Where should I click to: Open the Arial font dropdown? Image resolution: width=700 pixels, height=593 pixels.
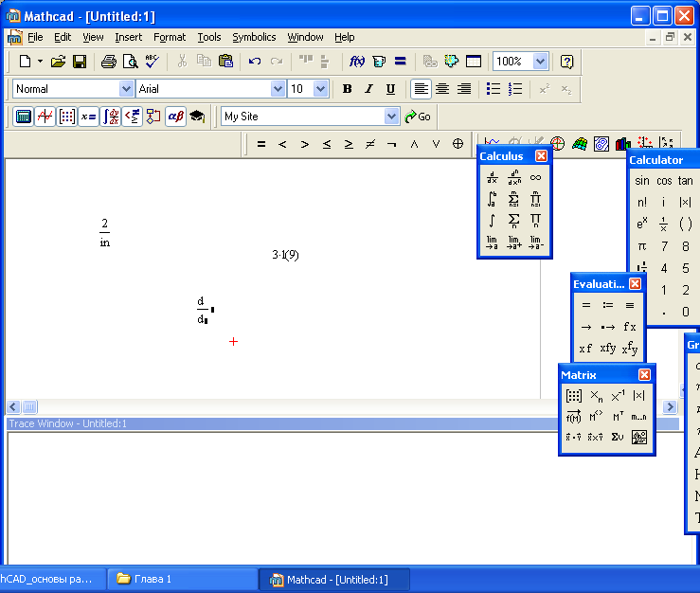pyautogui.click(x=278, y=89)
